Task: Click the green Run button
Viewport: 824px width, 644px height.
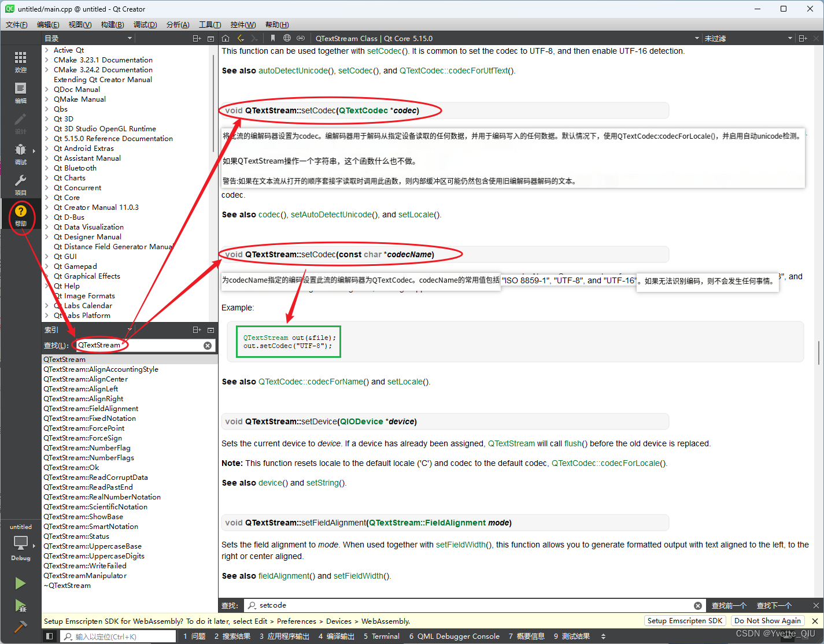Action: tap(20, 583)
